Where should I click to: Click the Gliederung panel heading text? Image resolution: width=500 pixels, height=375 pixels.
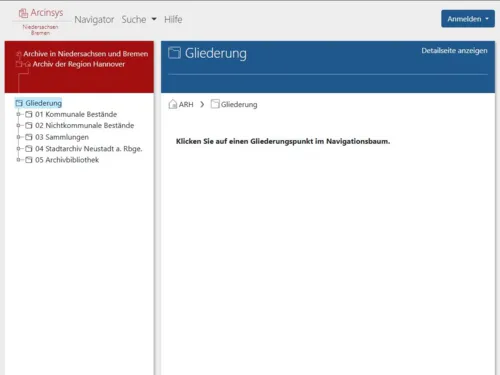pyautogui.click(x=216, y=53)
